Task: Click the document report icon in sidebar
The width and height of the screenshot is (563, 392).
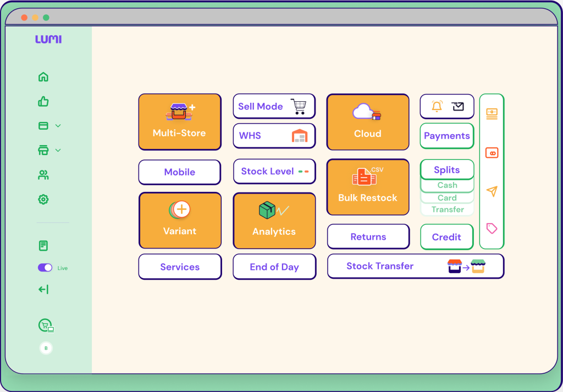Action: pyautogui.click(x=43, y=246)
